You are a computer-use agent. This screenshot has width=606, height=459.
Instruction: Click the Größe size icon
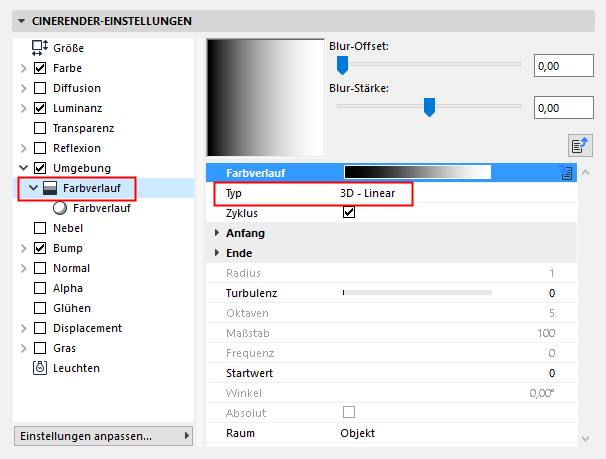(41, 48)
